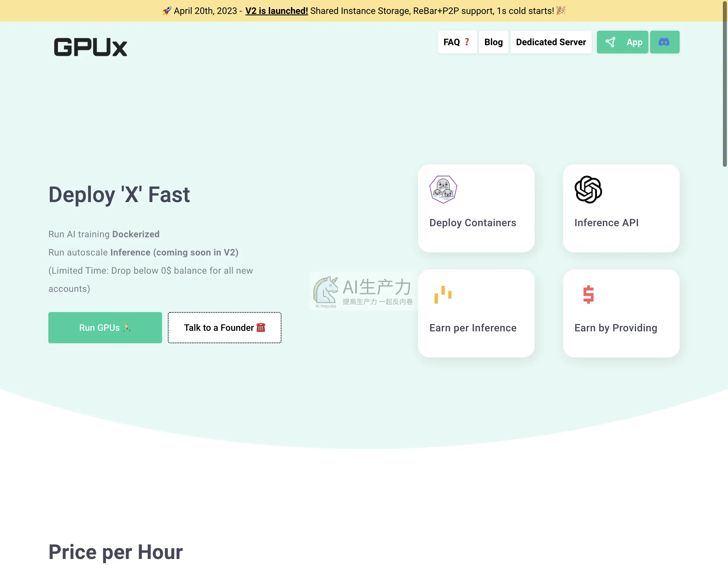
Task: Click the runner emoji on Run GPUs
Action: [x=126, y=327]
